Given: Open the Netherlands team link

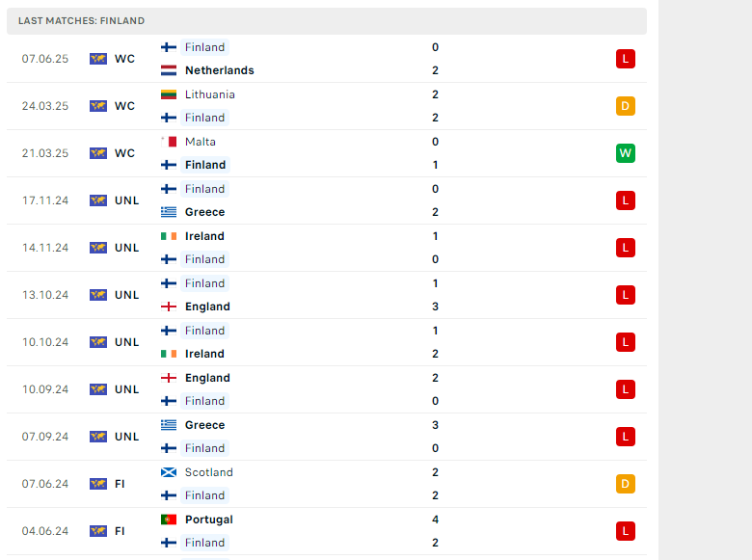Looking at the screenshot, I should click(220, 70).
